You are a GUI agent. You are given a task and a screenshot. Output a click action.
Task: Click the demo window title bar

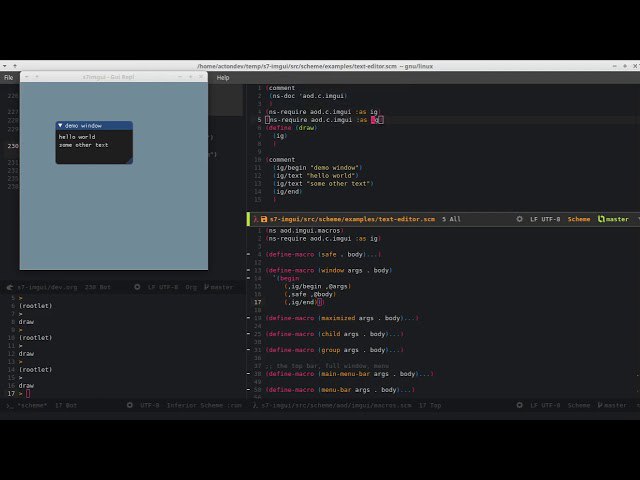point(94,126)
